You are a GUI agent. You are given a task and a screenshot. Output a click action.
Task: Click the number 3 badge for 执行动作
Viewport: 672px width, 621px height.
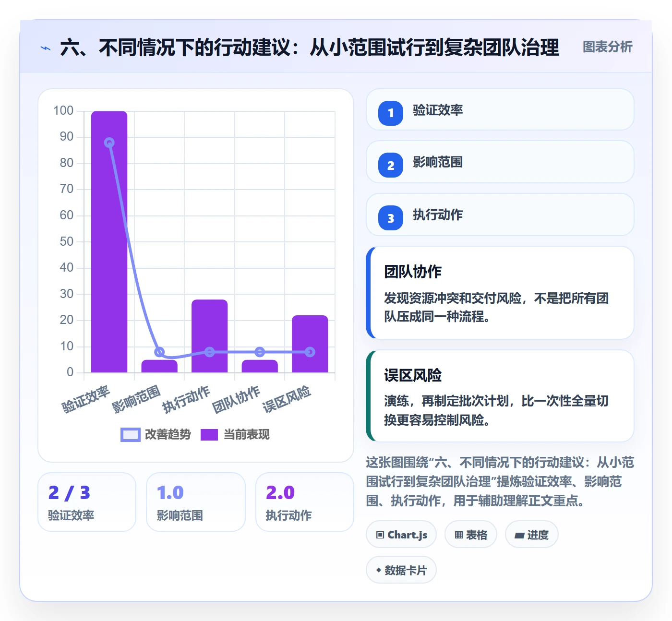(391, 218)
